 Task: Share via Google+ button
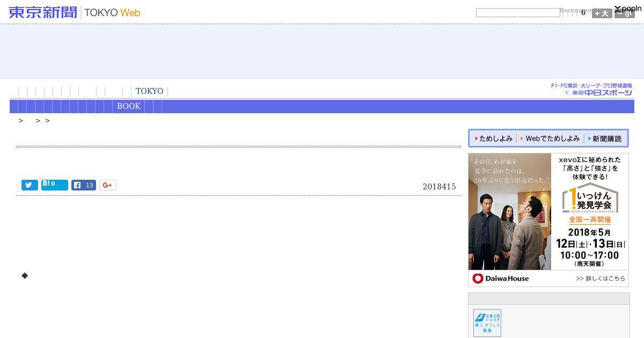107,185
